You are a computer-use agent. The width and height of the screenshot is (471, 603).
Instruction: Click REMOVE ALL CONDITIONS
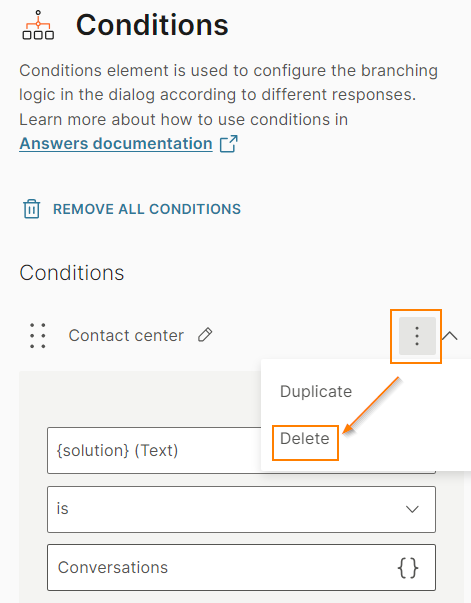pos(147,209)
